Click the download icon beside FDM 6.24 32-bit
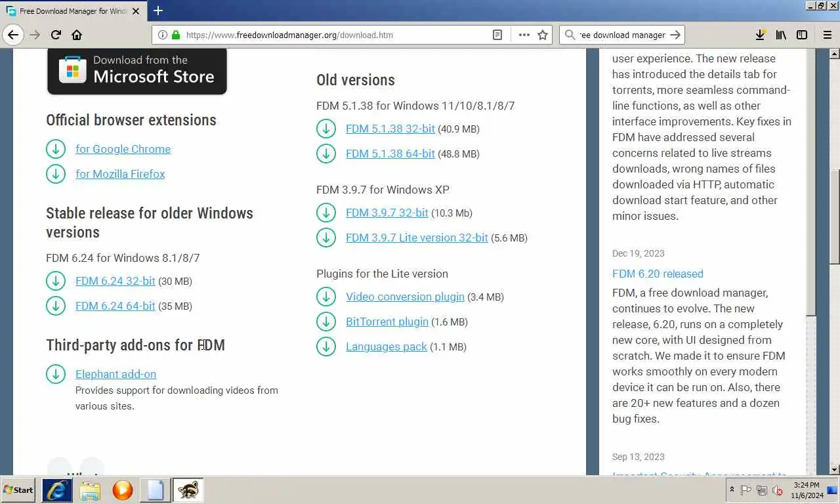 (56, 281)
